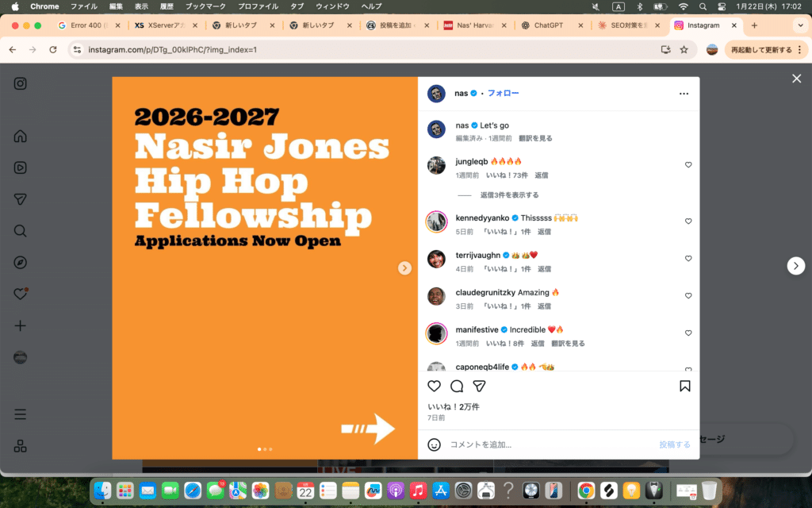Reload the page in Chrome toolbar
Screen dimensions: 812x508
pos(53,50)
